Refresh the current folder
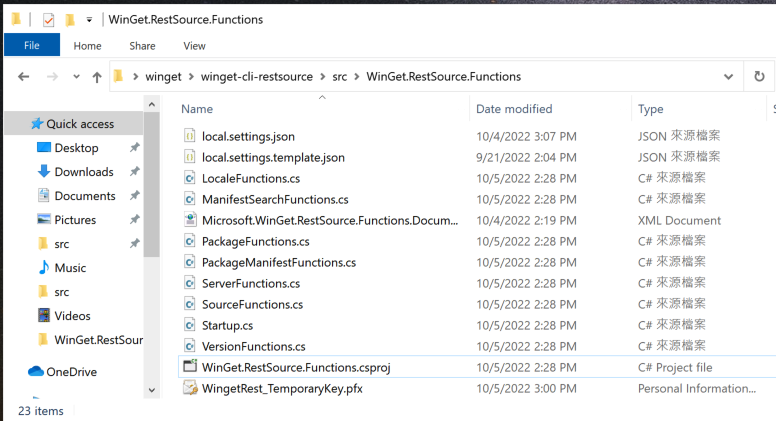The height and width of the screenshot is (421, 776). pos(759,77)
